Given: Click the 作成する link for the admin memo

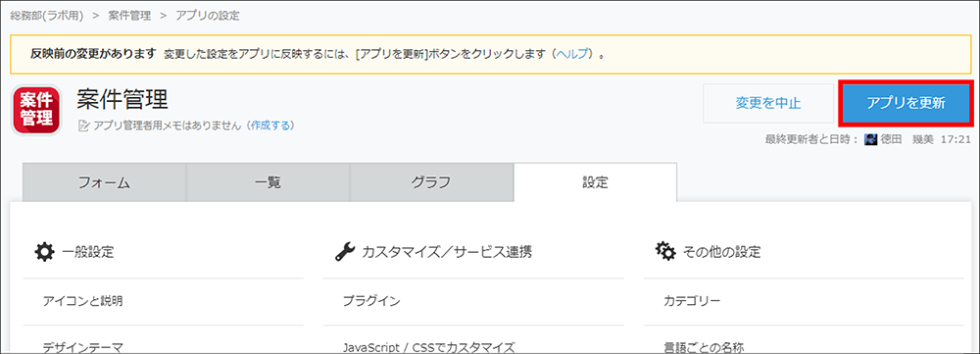Looking at the screenshot, I should (270, 126).
